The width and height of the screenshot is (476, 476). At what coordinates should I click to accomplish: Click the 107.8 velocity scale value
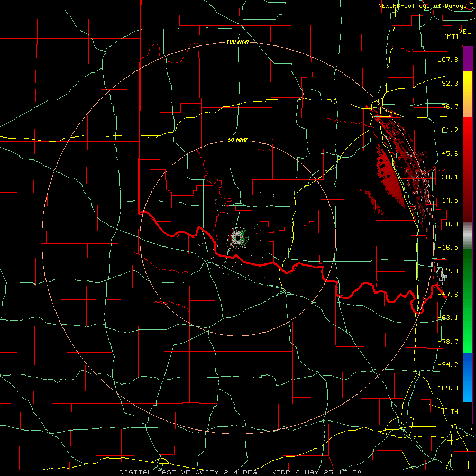pyautogui.click(x=448, y=59)
